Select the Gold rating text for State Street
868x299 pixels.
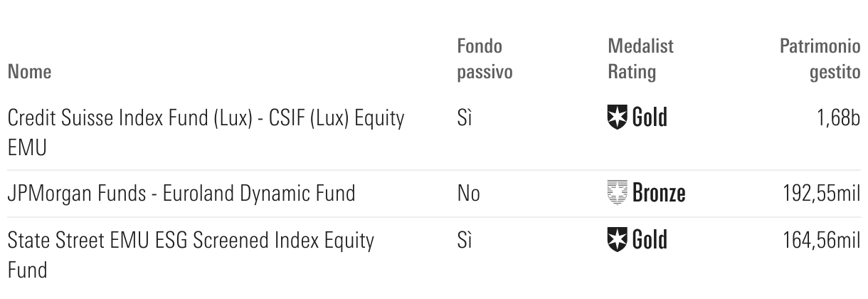[650, 241]
